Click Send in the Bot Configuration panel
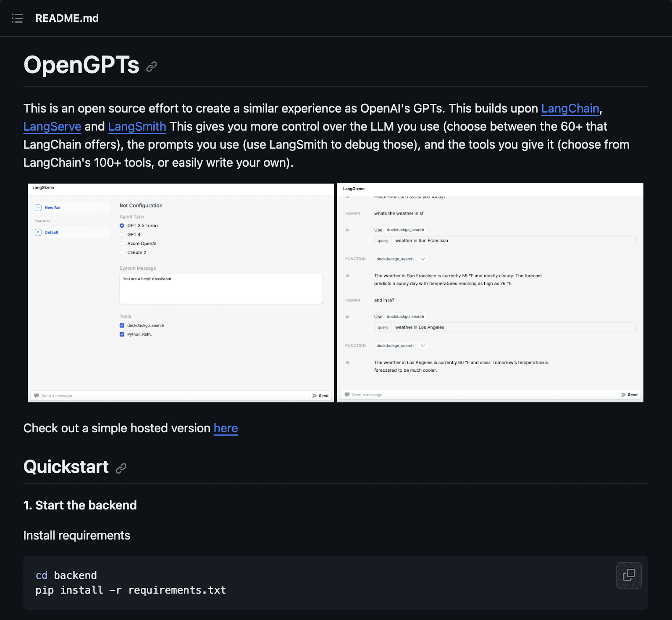Viewport: 672px width, 620px height. tap(320, 396)
